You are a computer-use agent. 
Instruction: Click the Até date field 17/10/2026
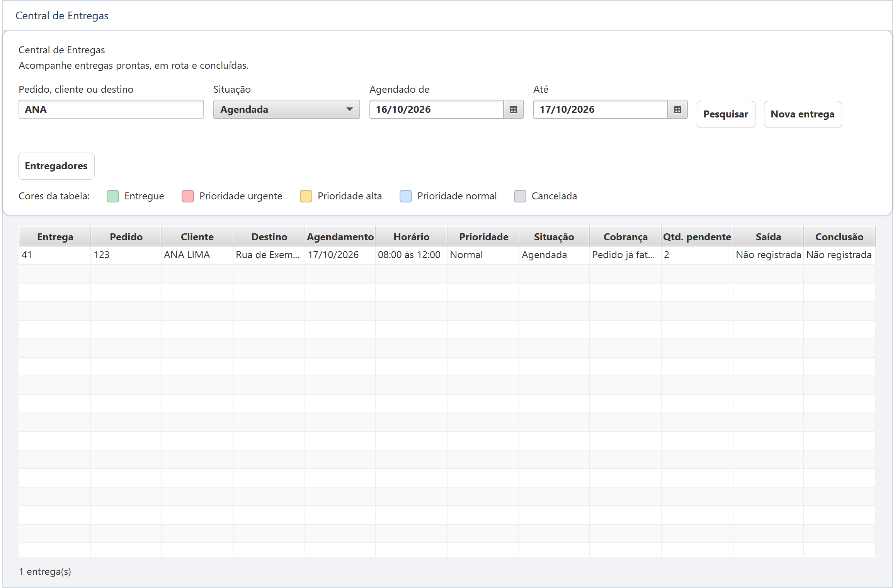click(x=601, y=110)
